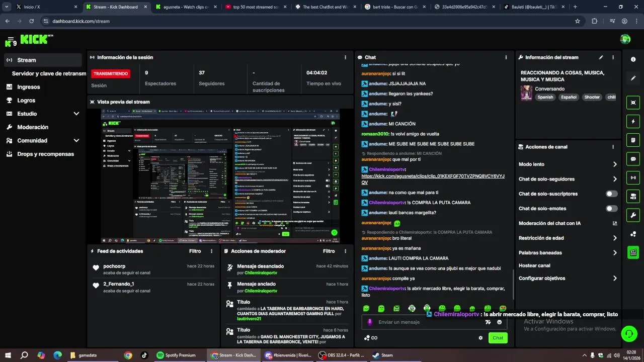This screenshot has height=362, width=644.
Task: Open Moderación del chat con IA link
Action: (568, 223)
